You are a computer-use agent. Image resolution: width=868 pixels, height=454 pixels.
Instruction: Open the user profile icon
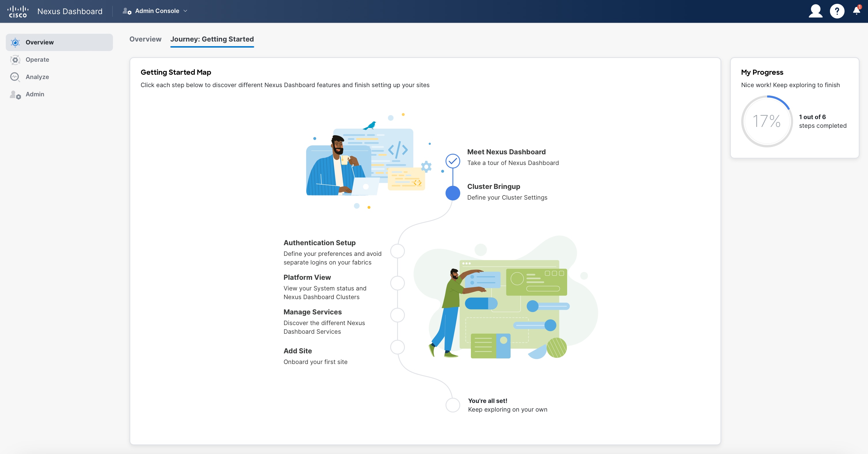point(816,11)
